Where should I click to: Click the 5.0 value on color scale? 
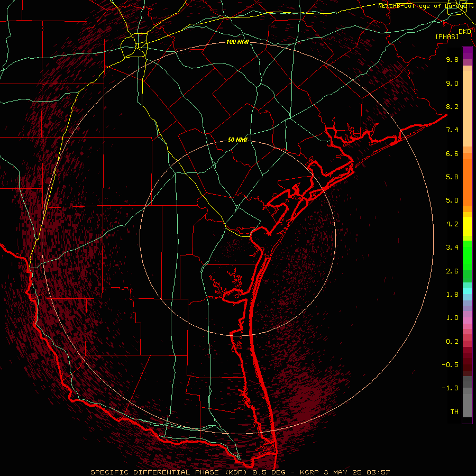click(x=452, y=200)
